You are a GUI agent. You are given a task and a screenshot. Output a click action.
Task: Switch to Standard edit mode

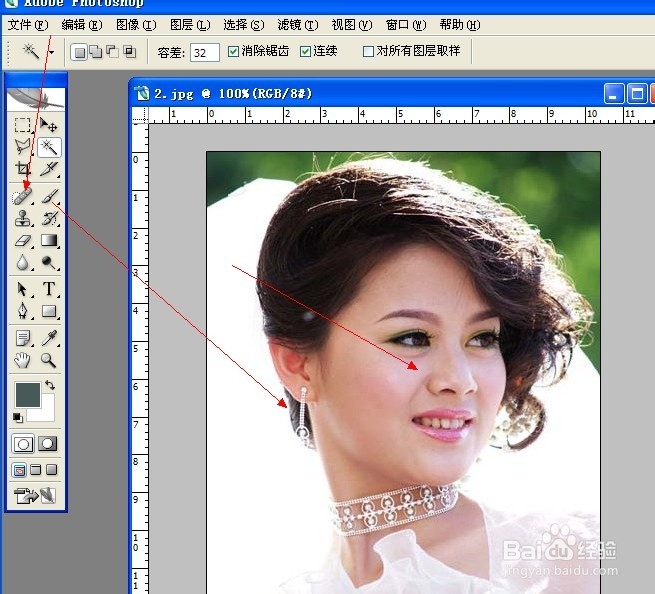pyautogui.click(x=23, y=444)
